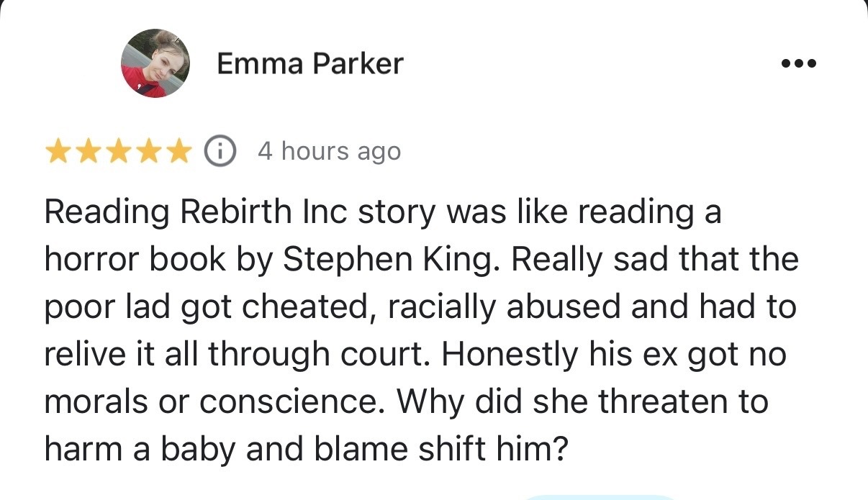Open the three-dot more options menu
Screen dimensions: 868x500
pos(798,63)
